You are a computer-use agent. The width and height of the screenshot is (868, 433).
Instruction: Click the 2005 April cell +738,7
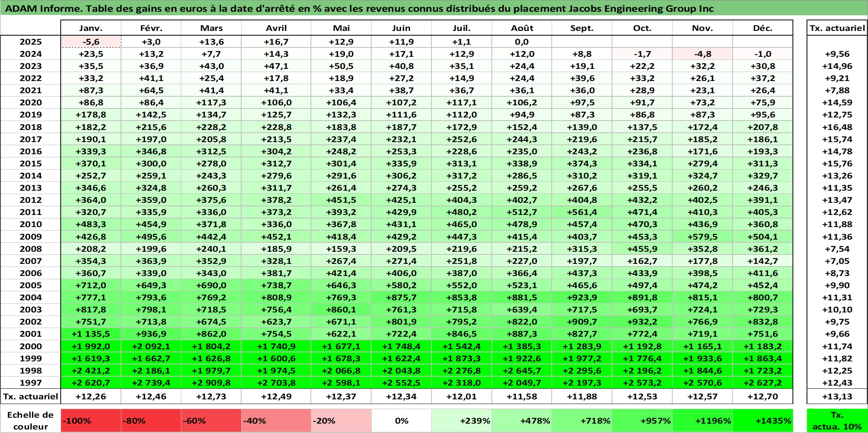coord(276,285)
